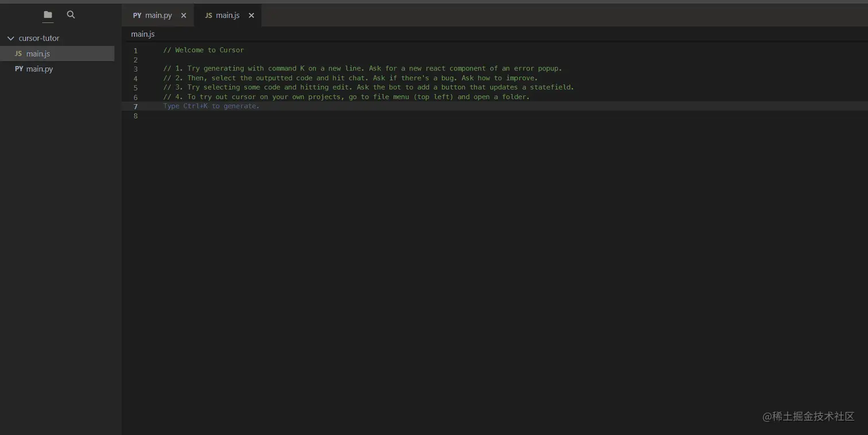Close the main.py tab
Viewport: 868px width, 435px height.
tap(183, 15)
